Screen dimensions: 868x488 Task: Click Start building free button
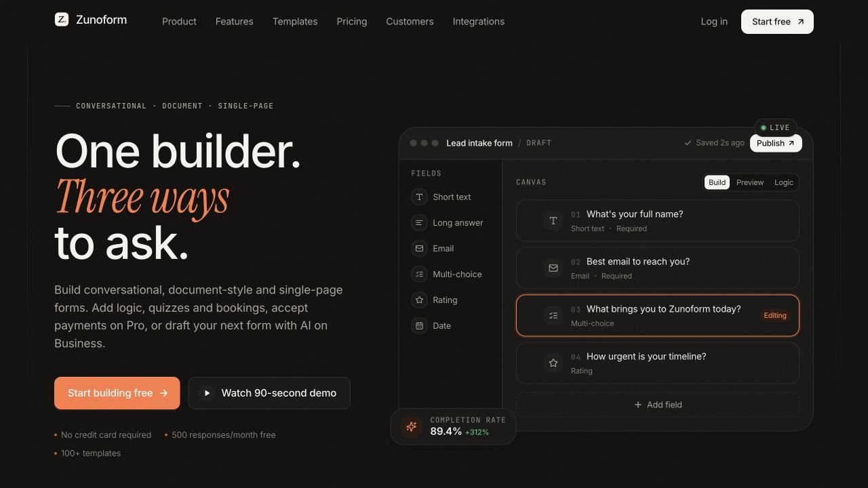(117, 393)
